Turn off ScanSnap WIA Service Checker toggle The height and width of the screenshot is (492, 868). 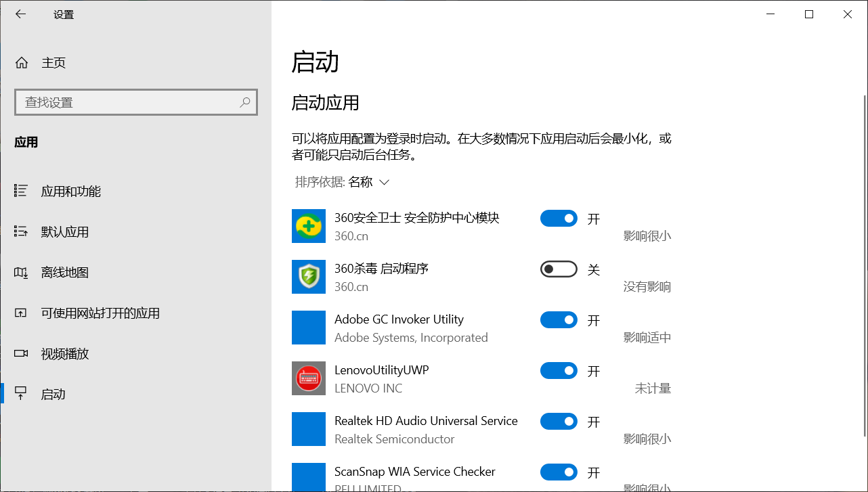[559, 472]
